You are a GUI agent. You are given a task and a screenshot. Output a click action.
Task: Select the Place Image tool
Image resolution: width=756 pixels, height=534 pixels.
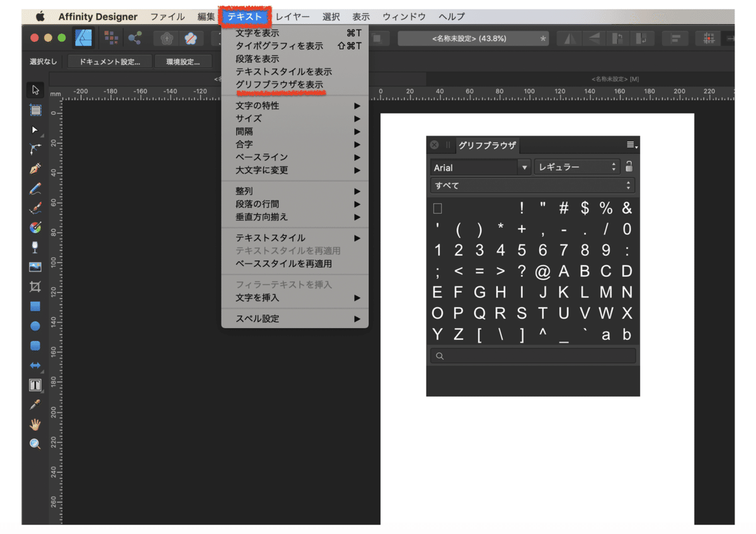click(36, 267)
